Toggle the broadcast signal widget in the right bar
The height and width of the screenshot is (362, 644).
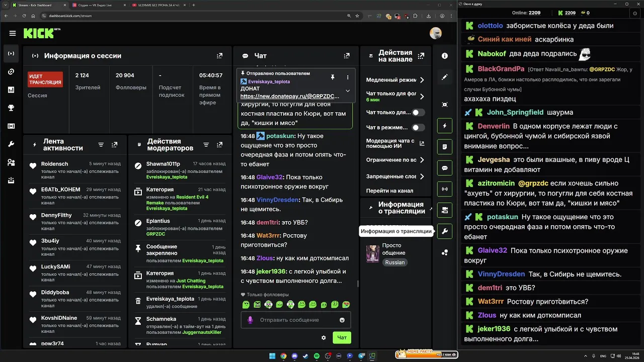[445, 189]
